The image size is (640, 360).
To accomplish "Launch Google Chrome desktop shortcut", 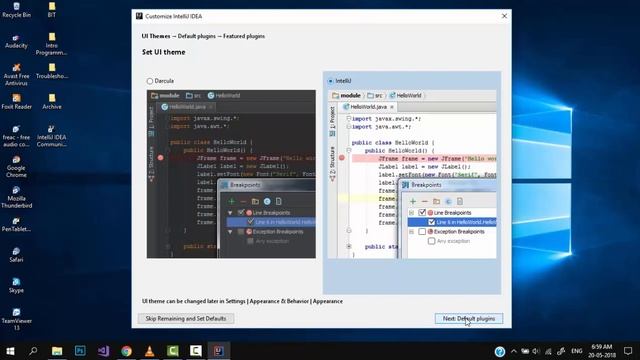I will coord(16,167).
